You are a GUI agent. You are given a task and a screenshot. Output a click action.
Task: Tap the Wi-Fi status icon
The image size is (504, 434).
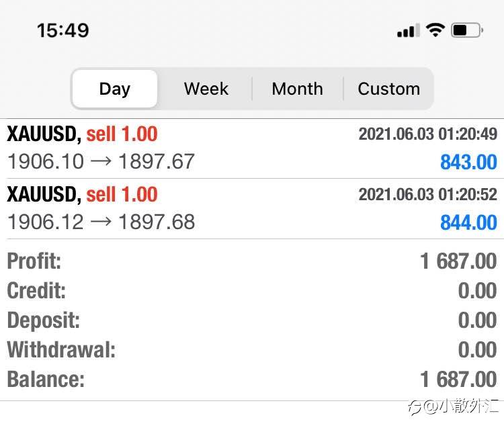[435, 30]
